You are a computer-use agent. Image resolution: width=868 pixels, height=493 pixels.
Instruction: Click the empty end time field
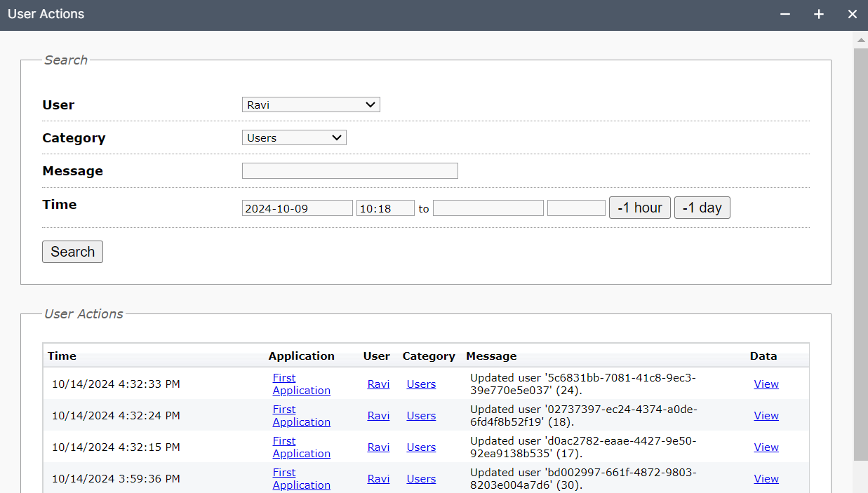[576, 208]
